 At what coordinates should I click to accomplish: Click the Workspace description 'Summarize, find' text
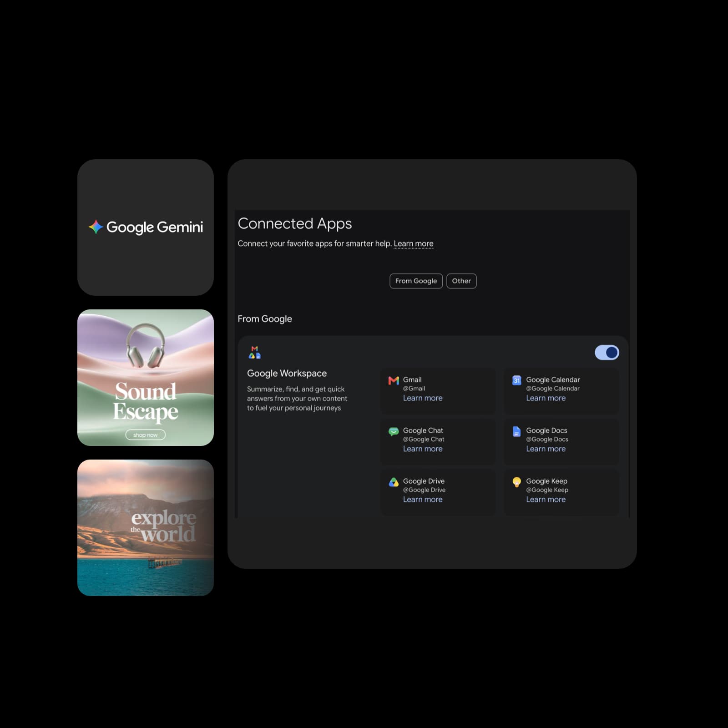pos(297,399)
